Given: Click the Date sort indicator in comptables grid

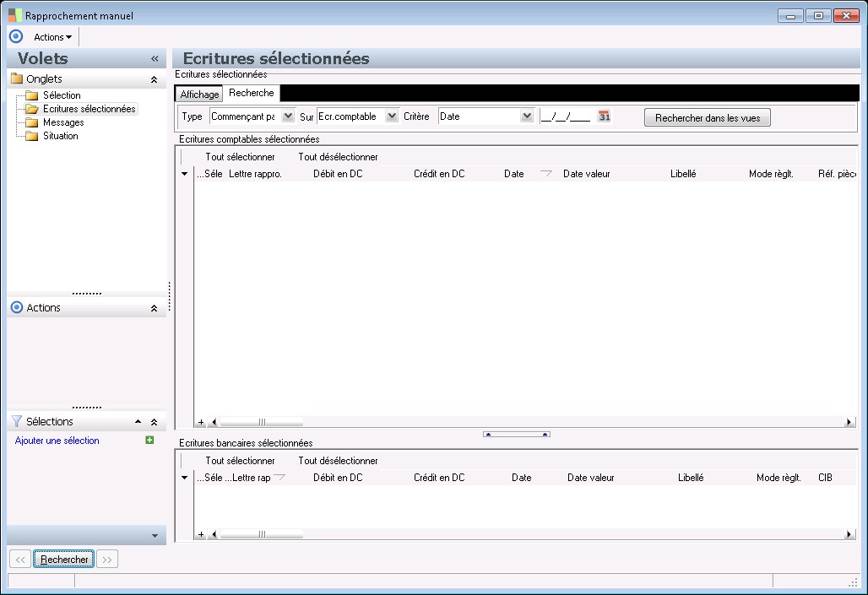Looking at the screenshot, I should [x=545, y=173].
